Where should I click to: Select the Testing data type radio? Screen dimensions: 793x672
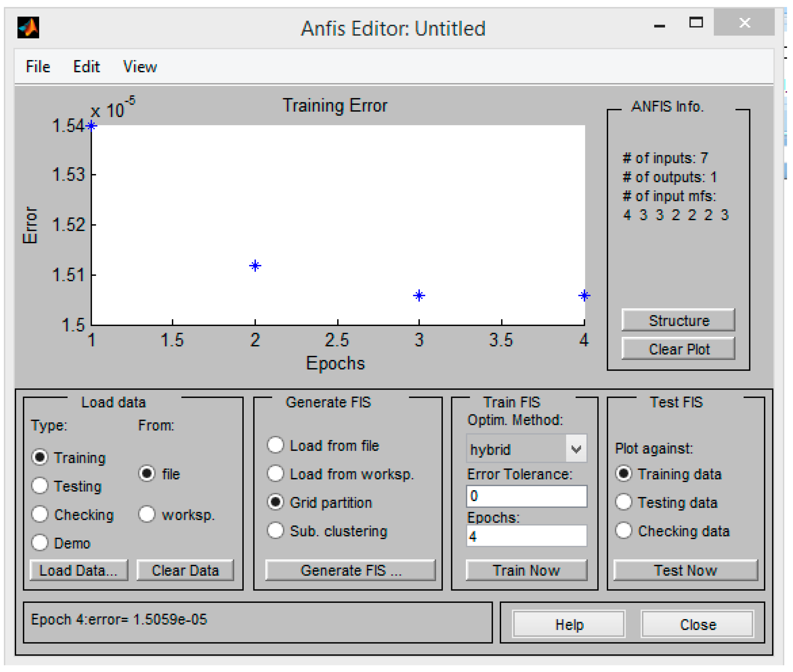tap(40, 486)
